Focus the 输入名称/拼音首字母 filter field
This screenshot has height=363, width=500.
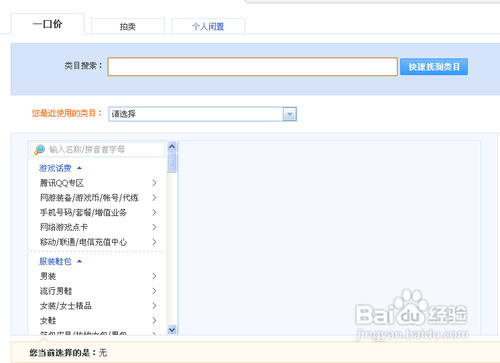[x=97, y=149]
